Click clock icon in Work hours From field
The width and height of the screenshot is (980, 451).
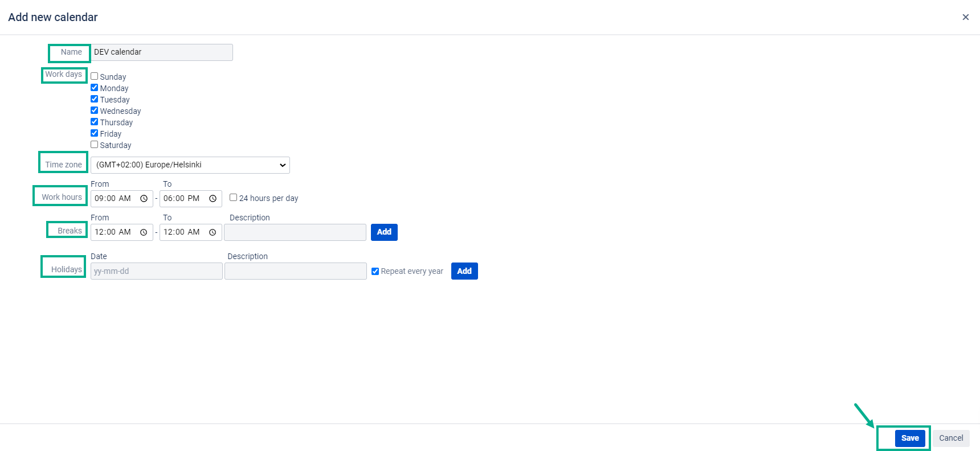[144, 199]
